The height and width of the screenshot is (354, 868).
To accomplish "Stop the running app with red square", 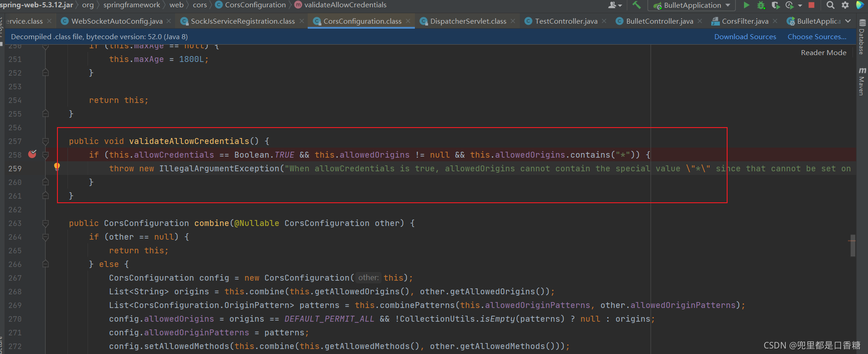I will (811, 5).
